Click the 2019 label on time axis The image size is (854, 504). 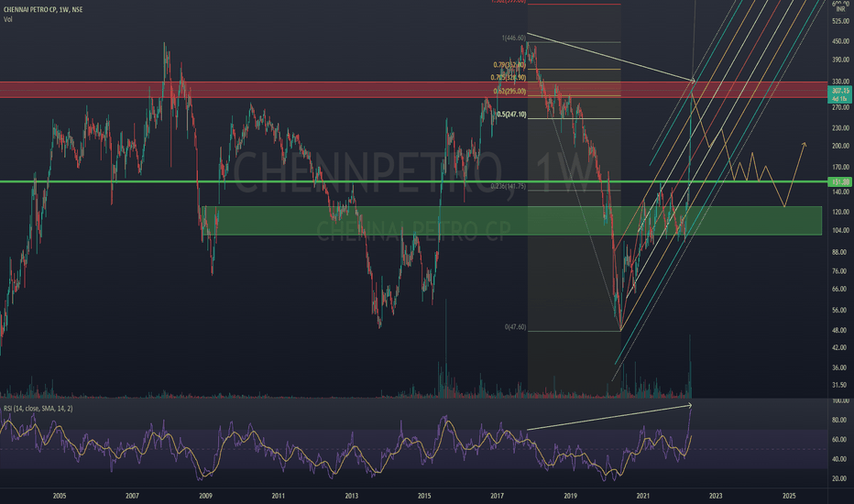pos(570,496)
